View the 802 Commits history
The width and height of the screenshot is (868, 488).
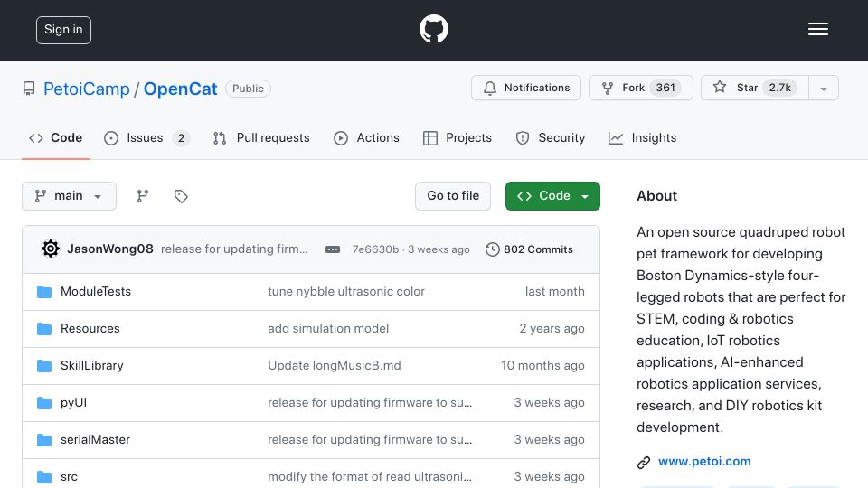(529, 249)
